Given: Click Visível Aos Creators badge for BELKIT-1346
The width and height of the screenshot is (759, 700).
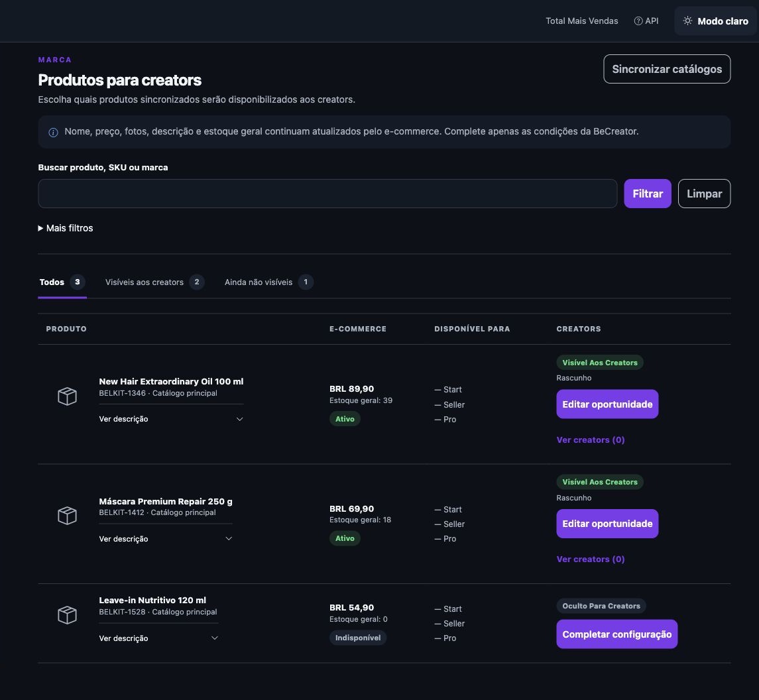Looking at the screenshot, I should point(600,363).
